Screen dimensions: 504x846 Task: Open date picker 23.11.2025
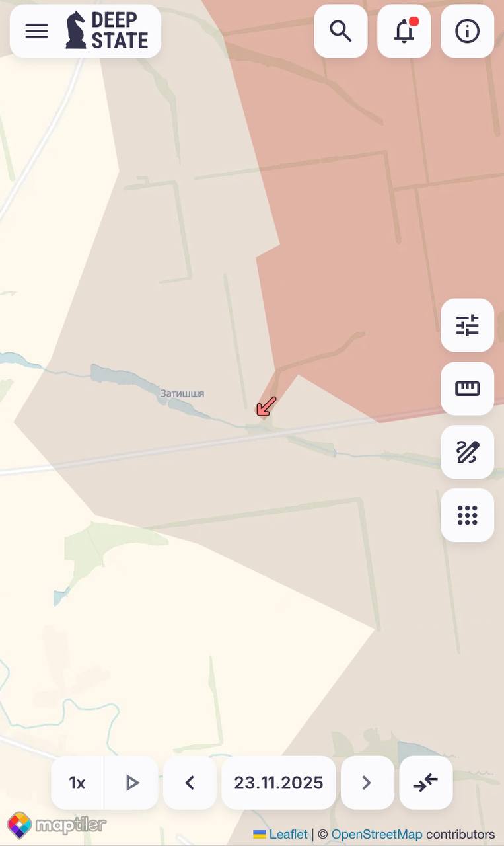279,783
